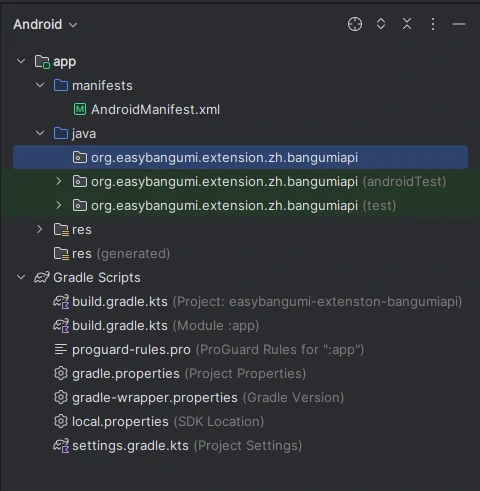Open the Android view dropdown
Image resolution: width=480 pixels, height=491 pixels.
[x=45, y=24]
